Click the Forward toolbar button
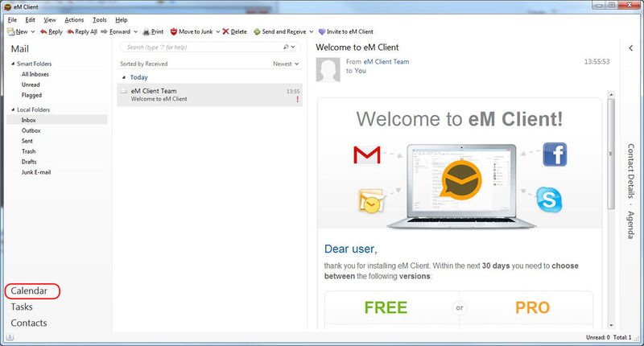 point(115,31)
